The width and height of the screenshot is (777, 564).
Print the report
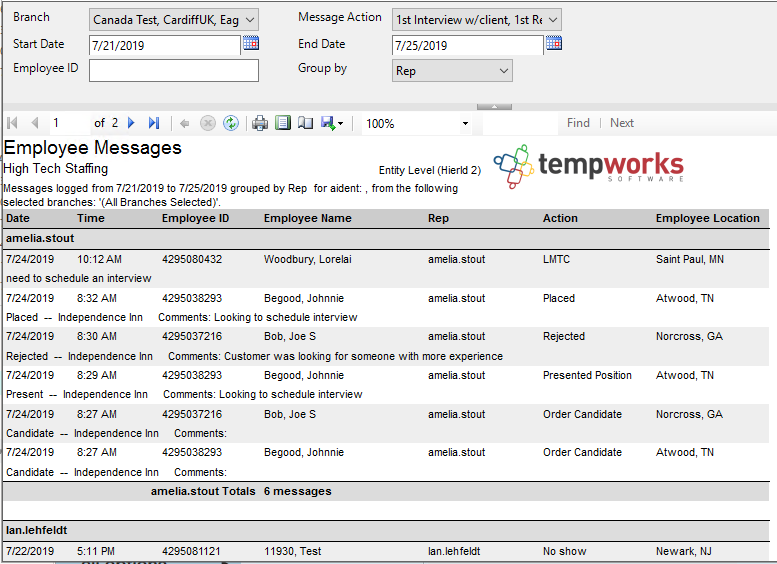tap(260, 123)
